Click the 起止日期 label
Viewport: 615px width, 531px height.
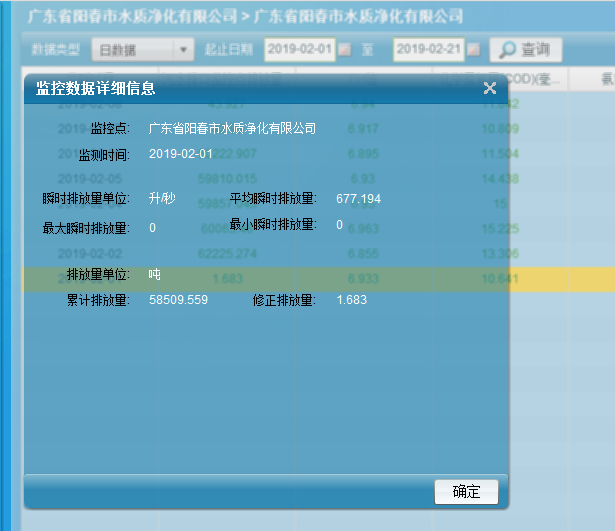click(229, 50)
